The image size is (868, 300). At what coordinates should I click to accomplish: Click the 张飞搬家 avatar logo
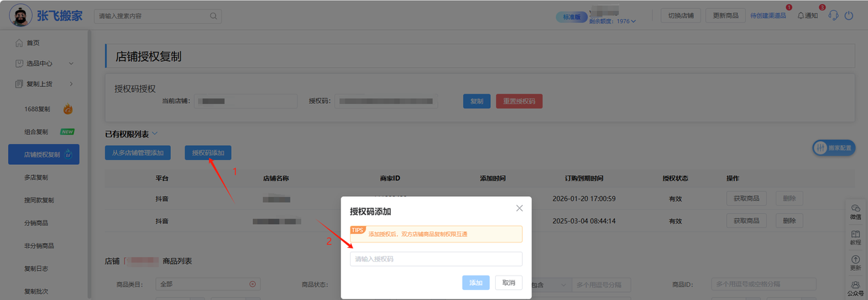click(x=21, y=15)
